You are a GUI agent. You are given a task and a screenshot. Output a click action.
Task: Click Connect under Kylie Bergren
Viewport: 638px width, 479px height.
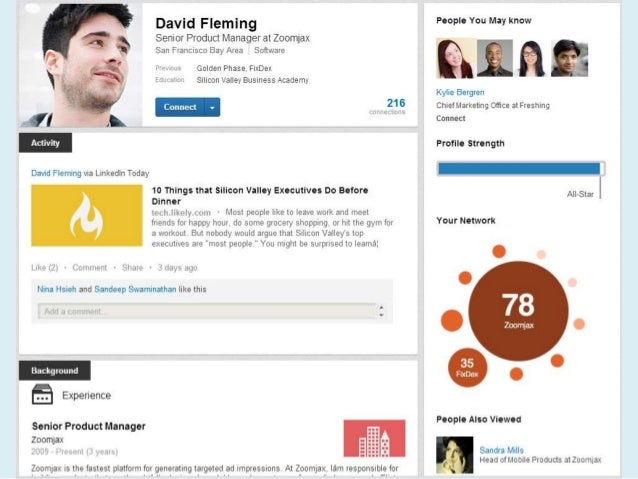(x=450, y=118)
